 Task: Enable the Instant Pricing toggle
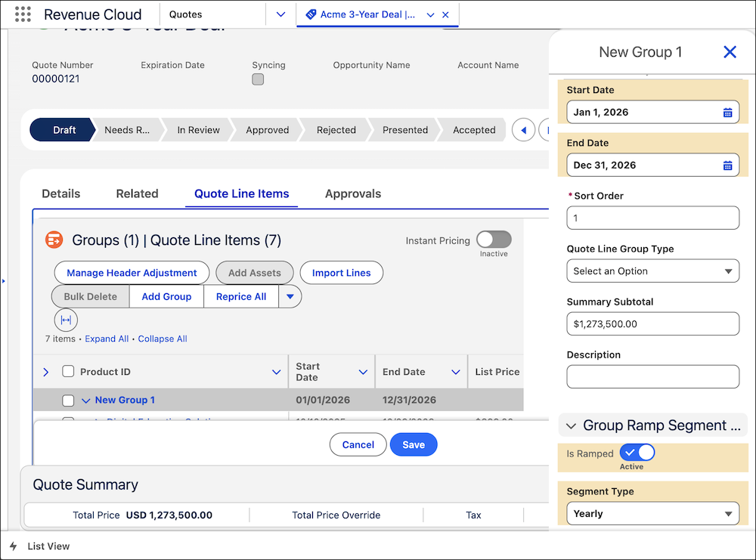[x=494, y=240]
